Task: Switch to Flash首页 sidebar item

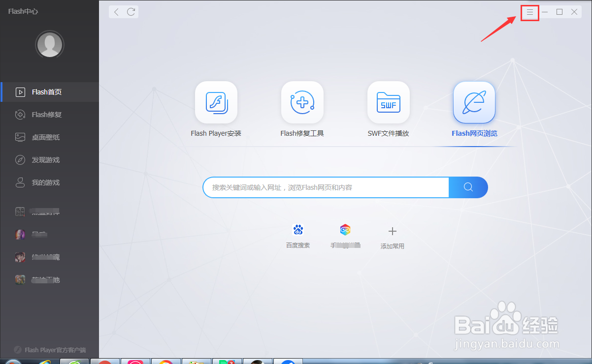Action: click(x=49, y=92)
